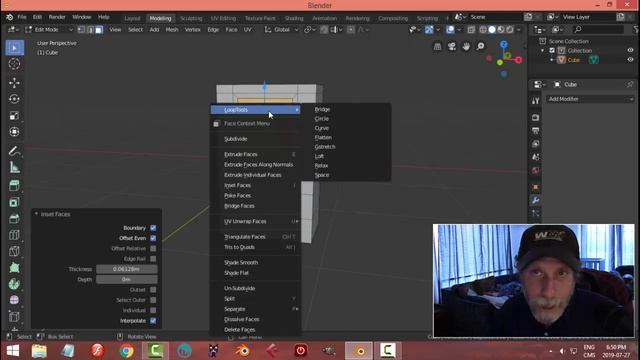Image resolution: width=640 pixels, height=360 pixels.
Task: Enable vertex select mode
Action: [x=81, y=30]
